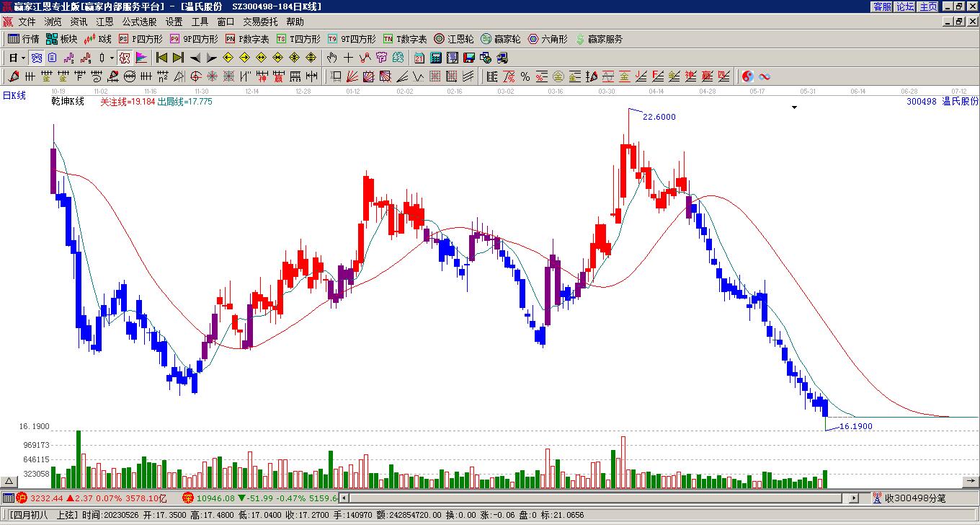Image resolution: width=980 pixels, height=525 pixels.
Task: Click the 关注线=19.184 label
Action: click(x=128, y=102)
